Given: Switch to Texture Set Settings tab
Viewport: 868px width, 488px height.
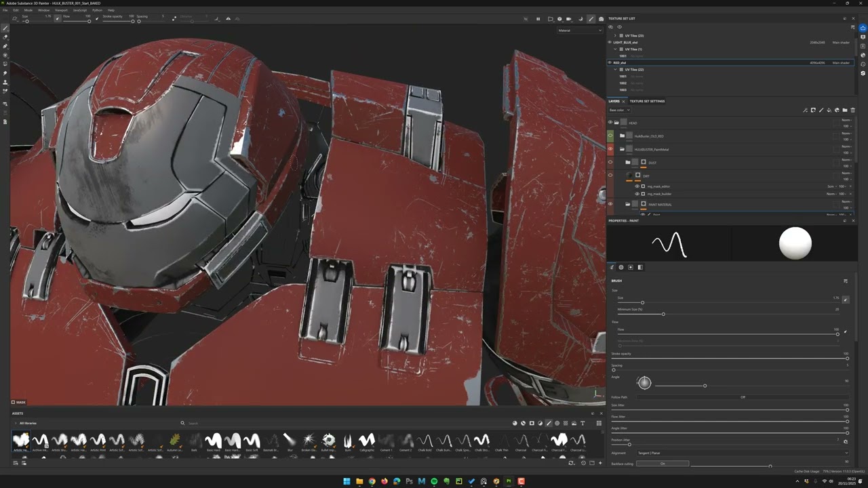Looking at the screenshot, I should coord(647,101).
